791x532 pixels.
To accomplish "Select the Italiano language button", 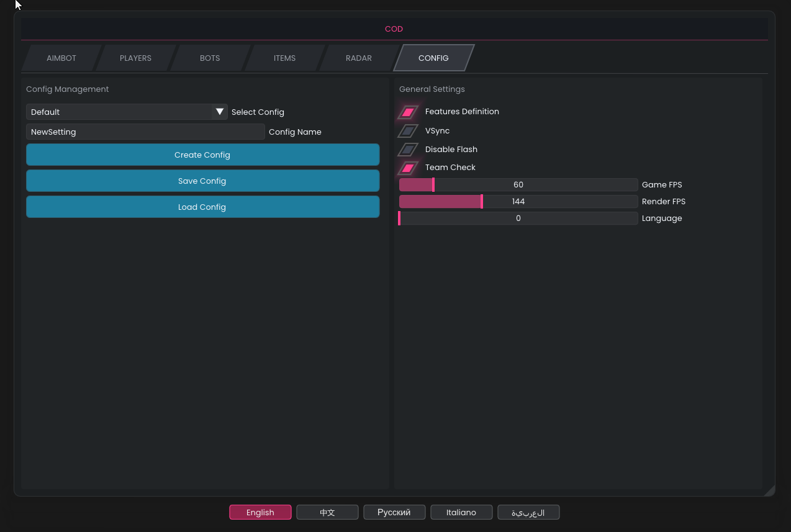I will click(461, 512).
